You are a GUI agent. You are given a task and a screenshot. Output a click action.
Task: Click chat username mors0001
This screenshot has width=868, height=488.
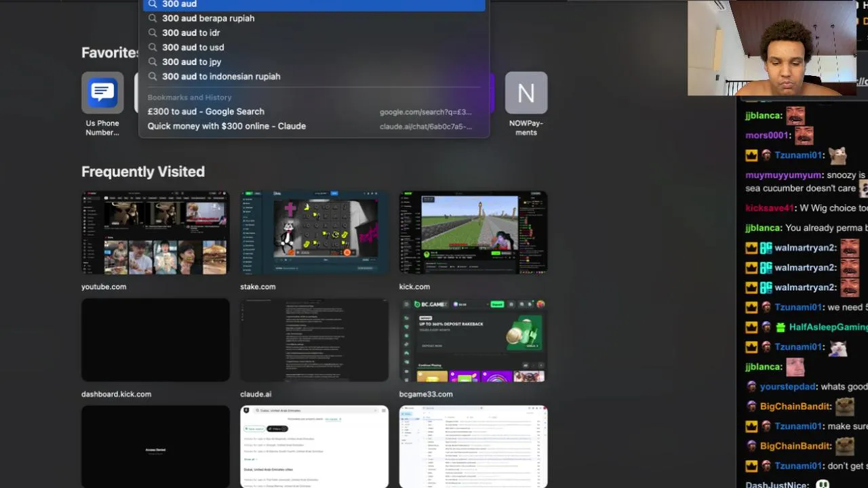(x=767, y=135)
